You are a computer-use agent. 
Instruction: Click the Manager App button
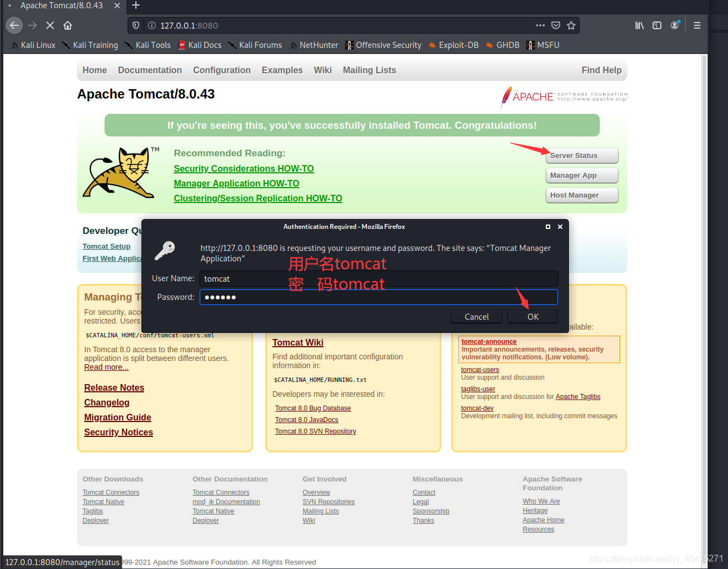coord(582,176)
